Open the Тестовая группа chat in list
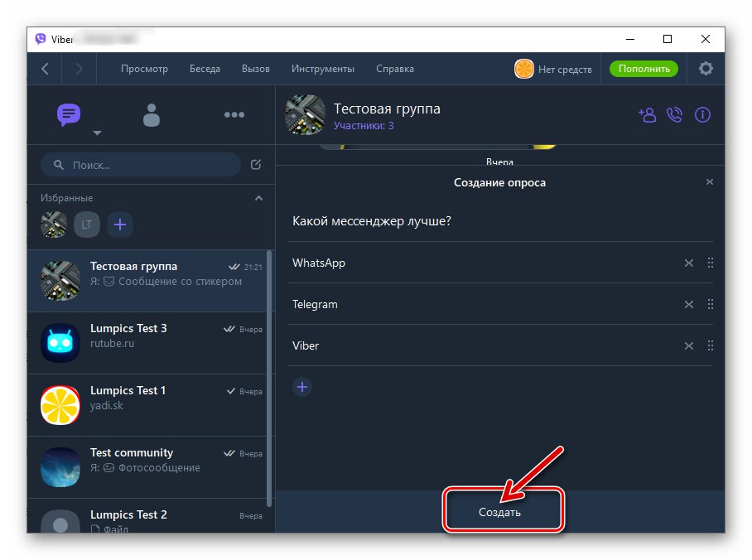 click(x=147, y=281)
